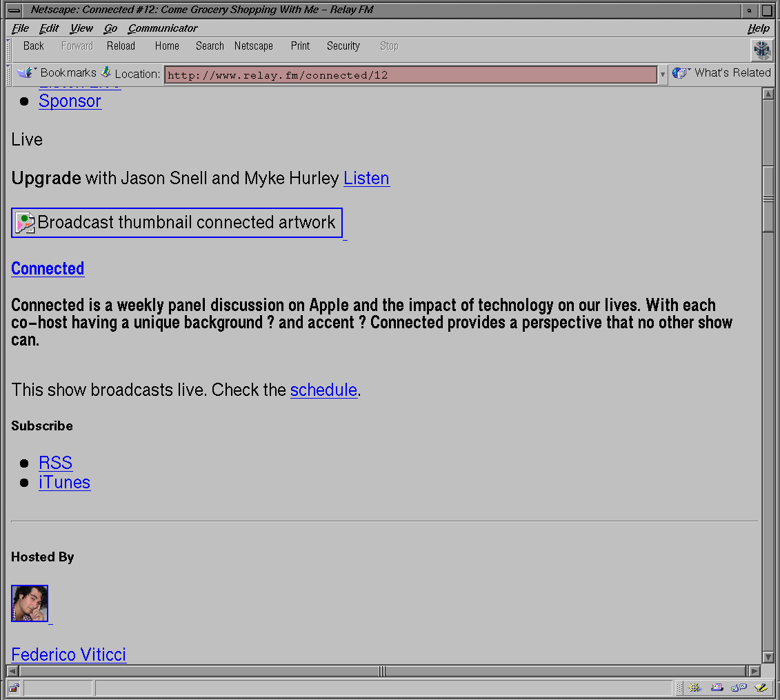Click the vertical scrollbar up arrow
The height and width of the screenshot is (700, 780).
[768, 94]
